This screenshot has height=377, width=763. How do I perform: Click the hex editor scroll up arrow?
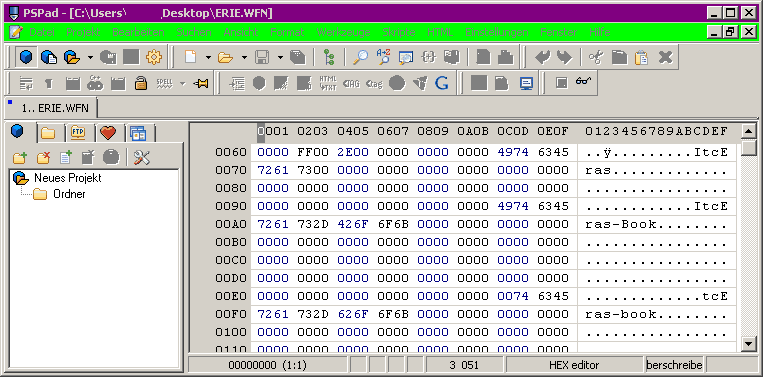tap(748, 131)
